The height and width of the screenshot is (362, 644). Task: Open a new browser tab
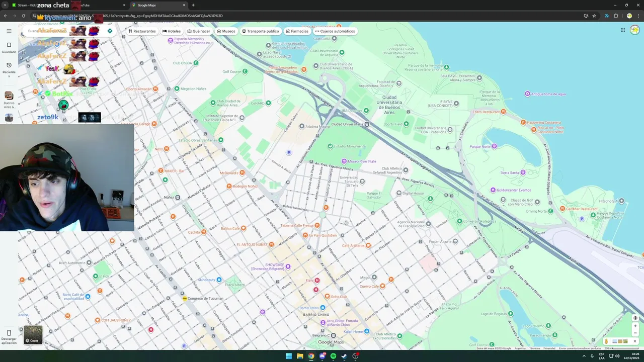193,5
